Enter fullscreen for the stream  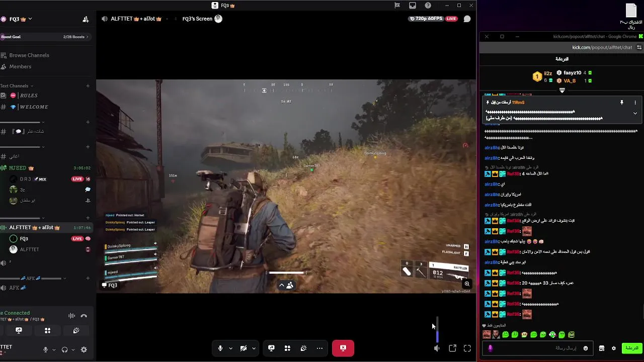coord(467,348)
